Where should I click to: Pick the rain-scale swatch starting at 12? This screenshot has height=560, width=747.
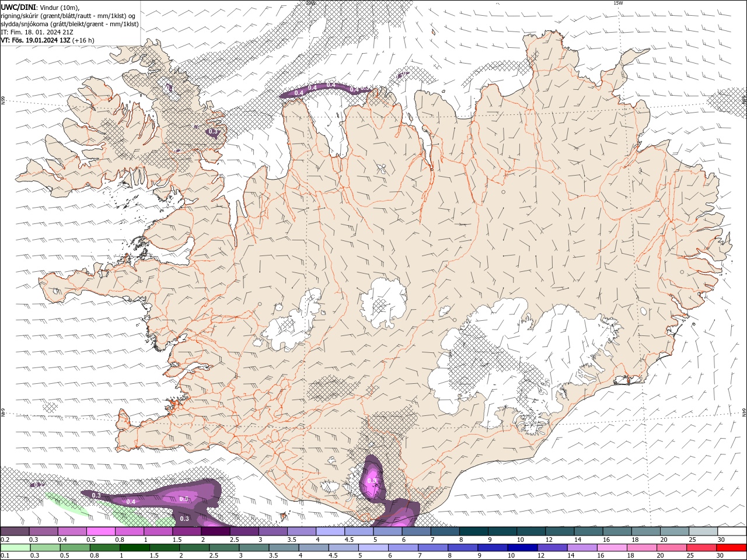click(x=551, y=548)
